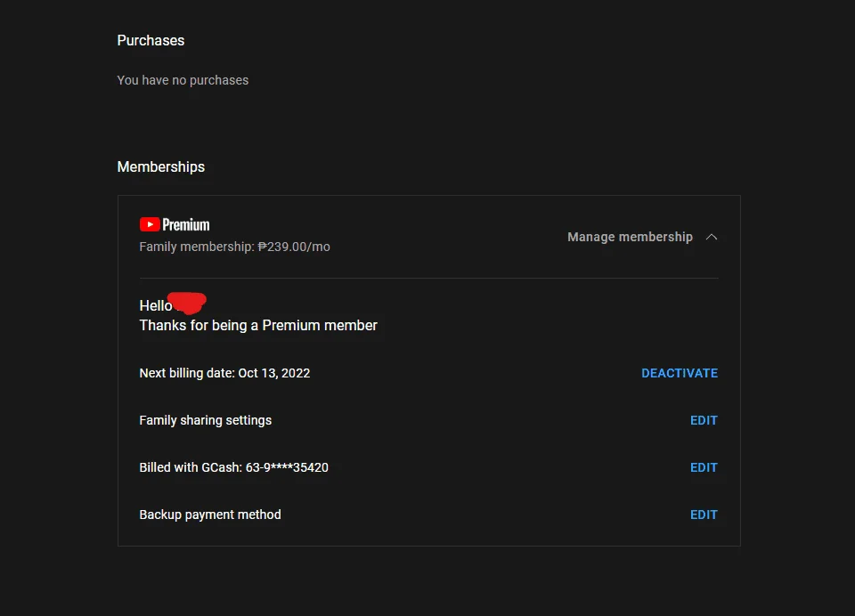Click the Manage membership label
The image size is (855, 616).
[630, 237]
